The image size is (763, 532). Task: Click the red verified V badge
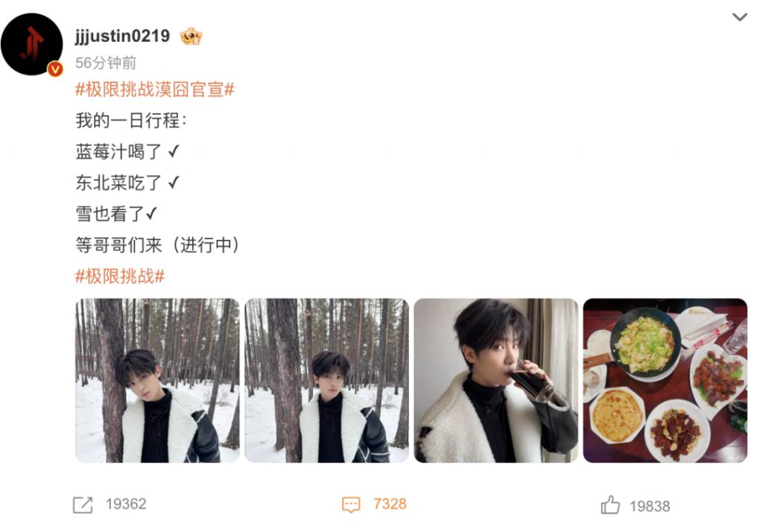click(x=55, y=69)
